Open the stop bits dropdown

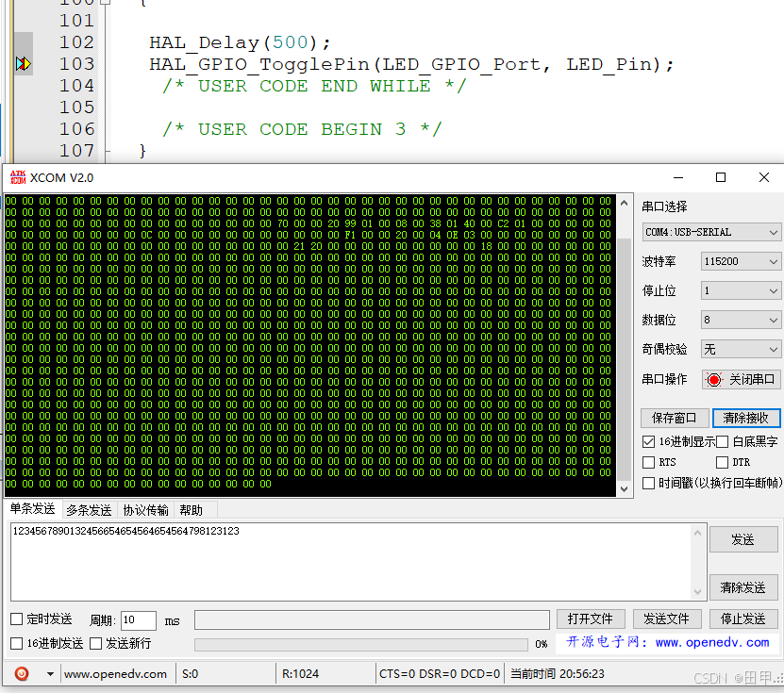741,290
